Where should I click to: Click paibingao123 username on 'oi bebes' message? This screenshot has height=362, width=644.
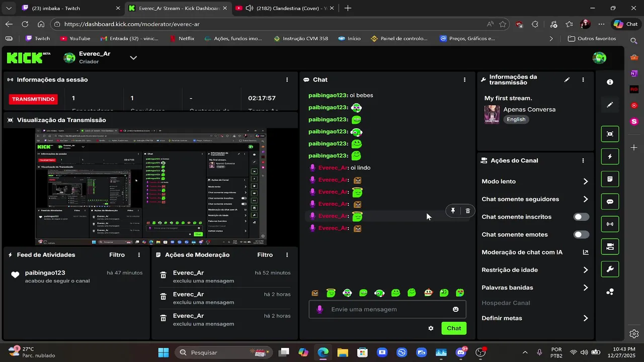click(328, 95)
